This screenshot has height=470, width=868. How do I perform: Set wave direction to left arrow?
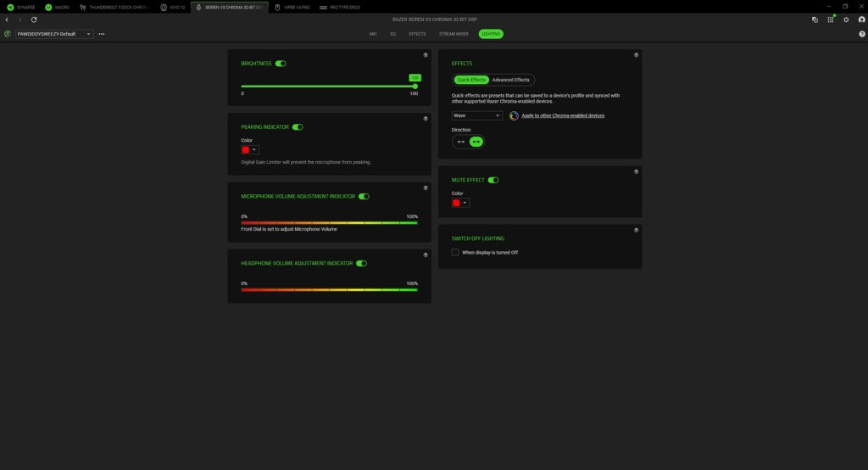click(x=461, y=142)
